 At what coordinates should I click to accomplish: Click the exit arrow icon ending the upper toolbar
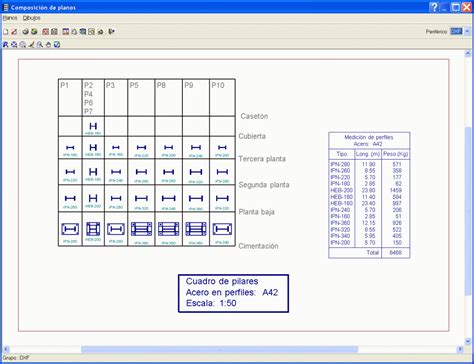(112, 32)
